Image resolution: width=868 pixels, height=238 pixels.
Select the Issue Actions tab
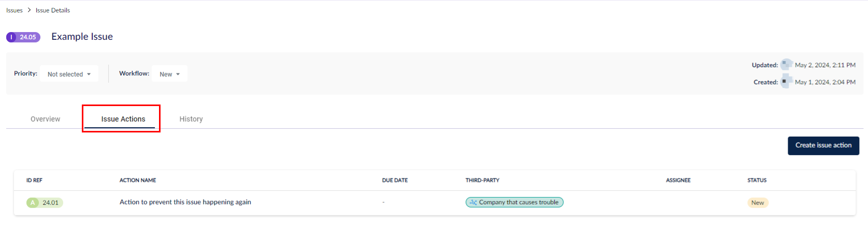tap(123, 119)
